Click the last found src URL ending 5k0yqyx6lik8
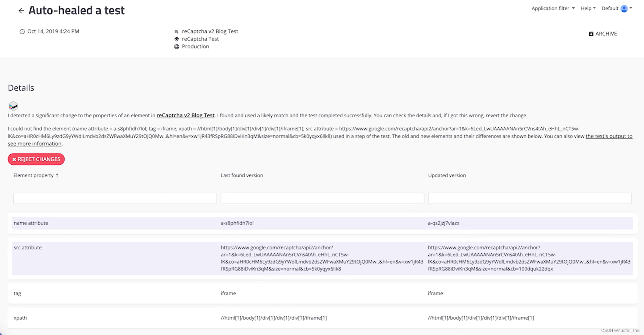Viewport: 644px width, 335px height. coord(322,258)
